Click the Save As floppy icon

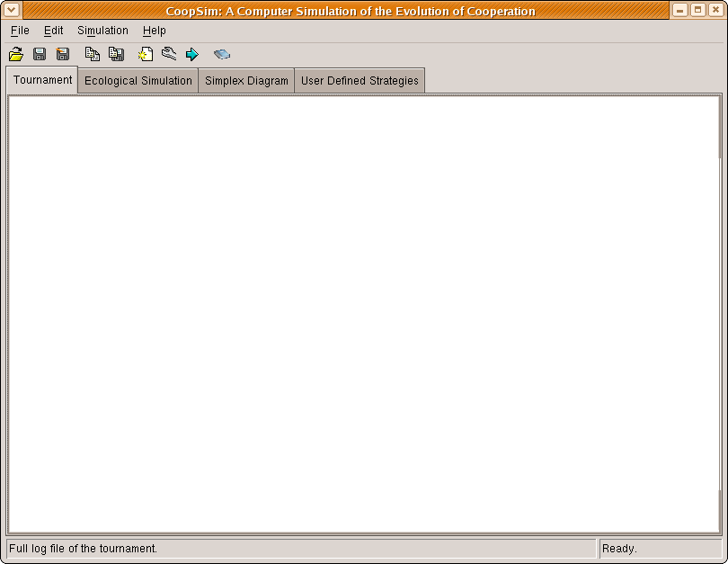(63, 54)
